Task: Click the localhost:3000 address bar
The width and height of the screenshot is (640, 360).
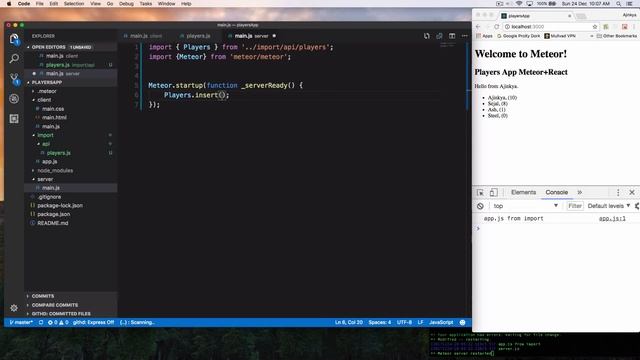Action: pyautogui.click(x=547, y=27)
